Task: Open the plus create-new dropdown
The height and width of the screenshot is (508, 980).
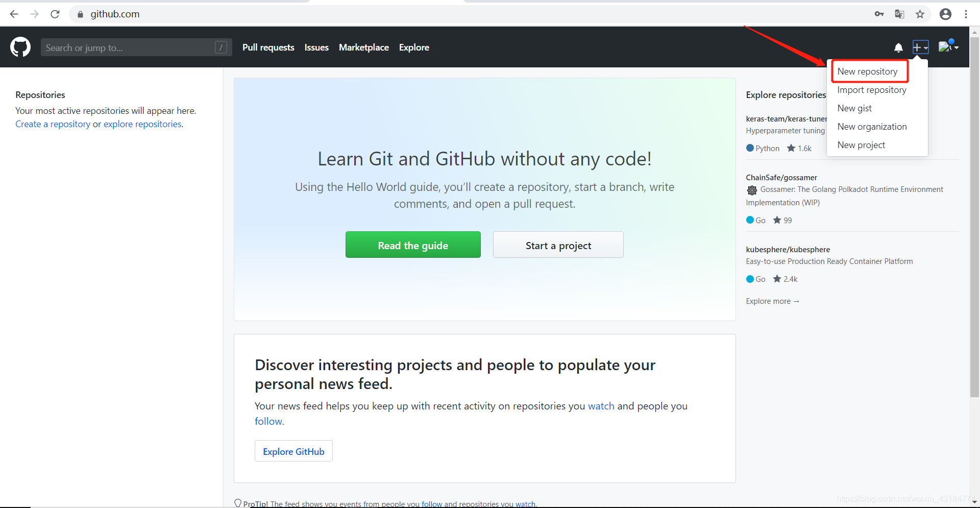Action: [920, 47]
